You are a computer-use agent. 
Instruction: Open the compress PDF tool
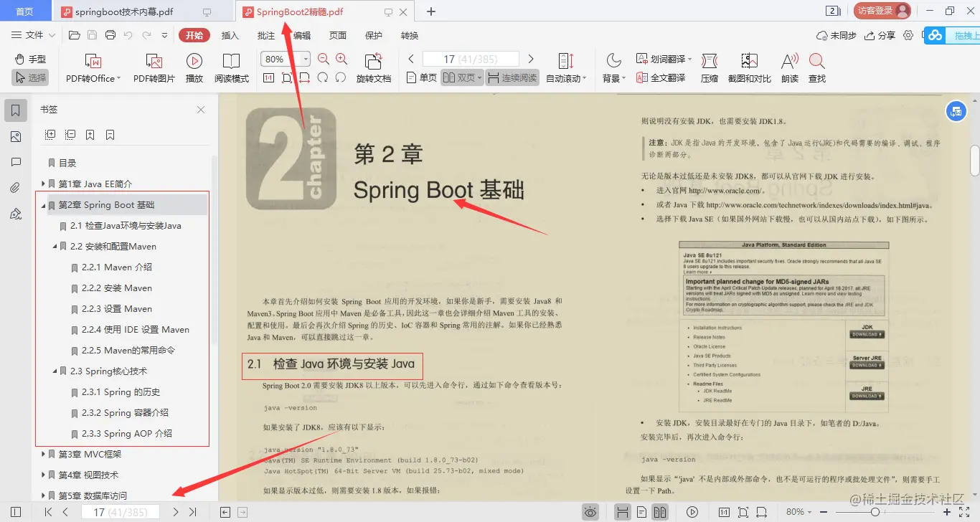(709, 67)
